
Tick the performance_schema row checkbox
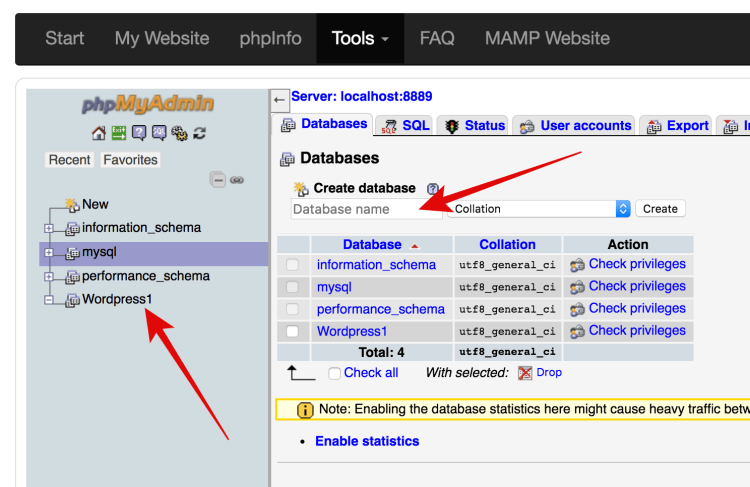coord(292,309)
